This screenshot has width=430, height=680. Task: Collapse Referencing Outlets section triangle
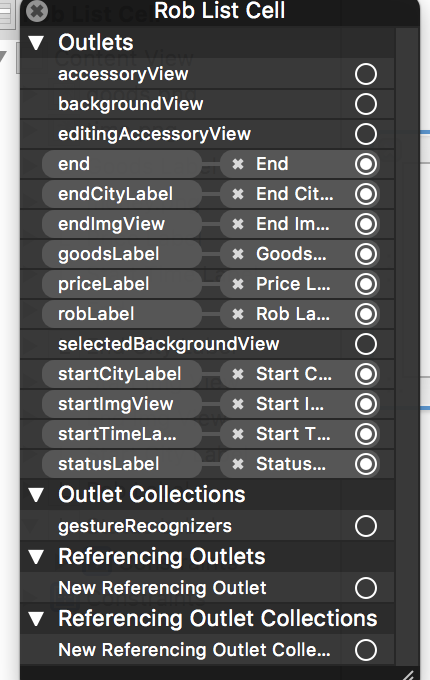click(x=36, y=557)
